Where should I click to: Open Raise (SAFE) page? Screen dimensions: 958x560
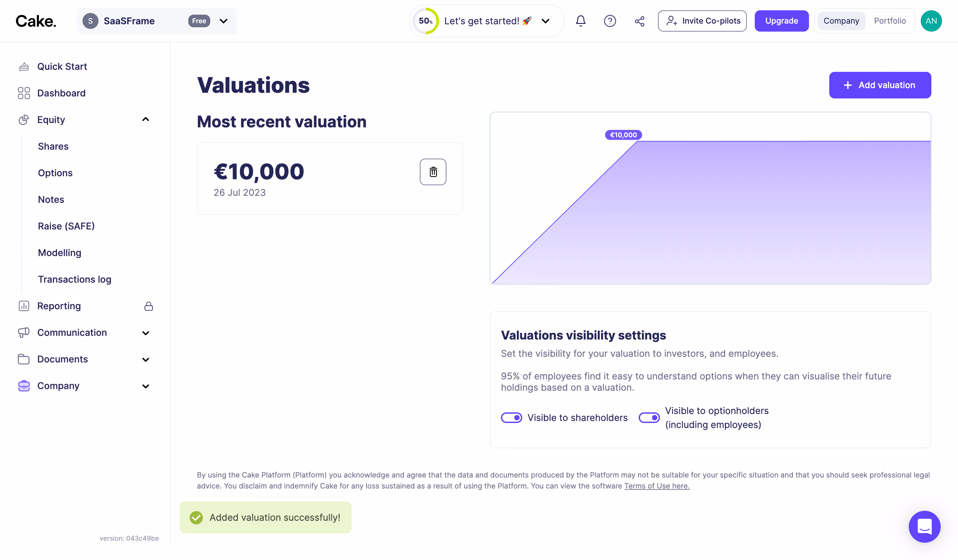coord(66,226)
